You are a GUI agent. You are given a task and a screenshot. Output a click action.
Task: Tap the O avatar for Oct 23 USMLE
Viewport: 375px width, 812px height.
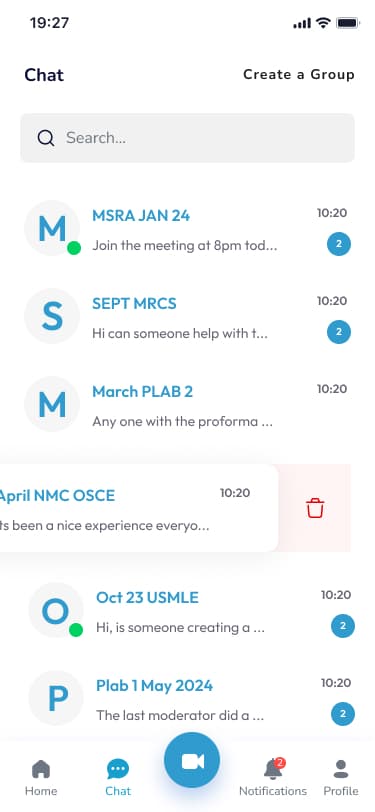[x=56, y=610]
